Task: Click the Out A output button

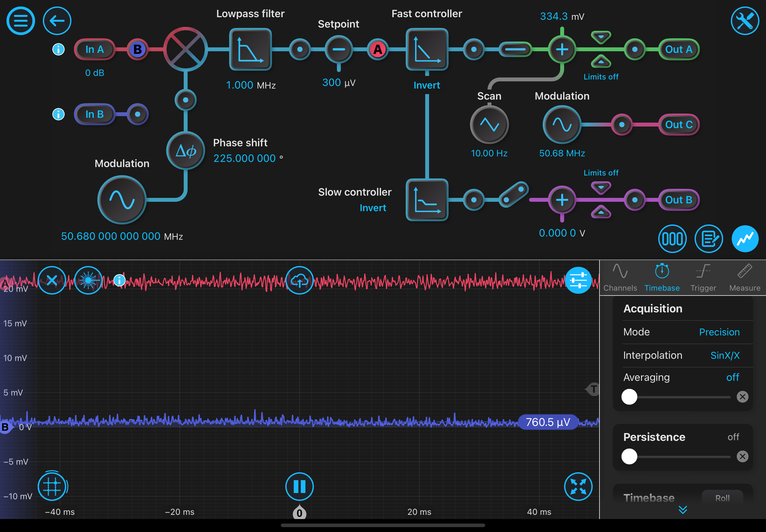Action: click(679, 49)
